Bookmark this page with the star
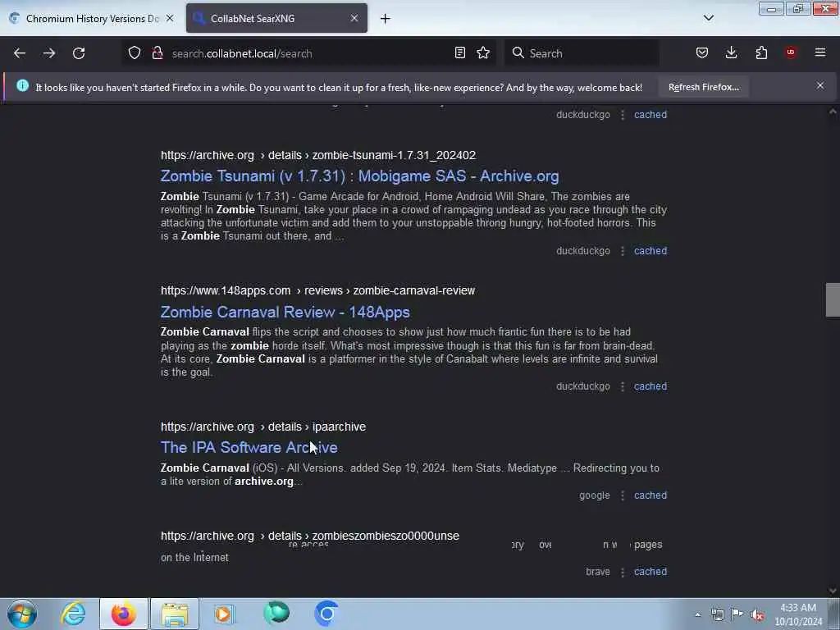This screenshot has height=630, width=840. coord(483,53)
